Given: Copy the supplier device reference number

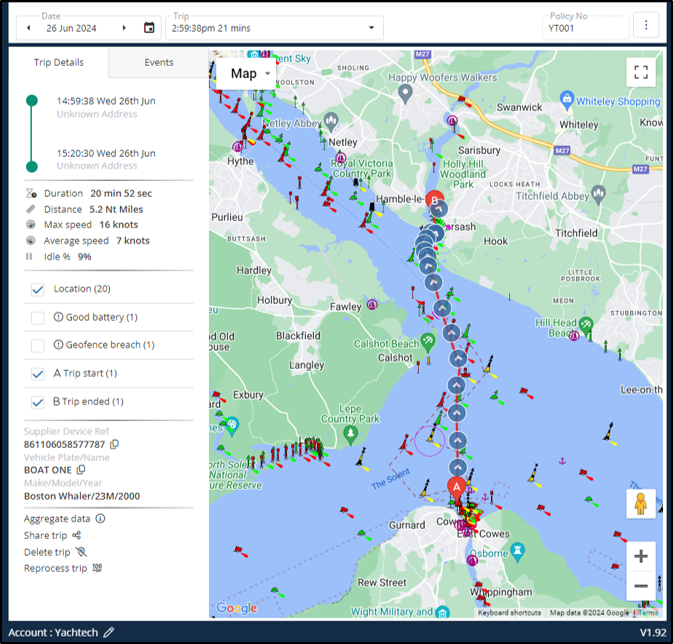Looking at the screenshot, I should (115, 444).
